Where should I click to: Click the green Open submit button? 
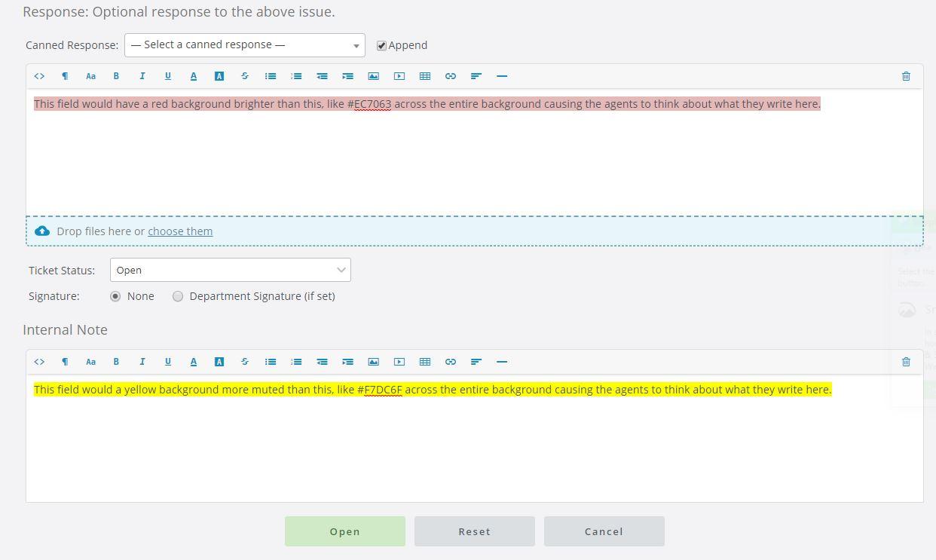[344, 531]
